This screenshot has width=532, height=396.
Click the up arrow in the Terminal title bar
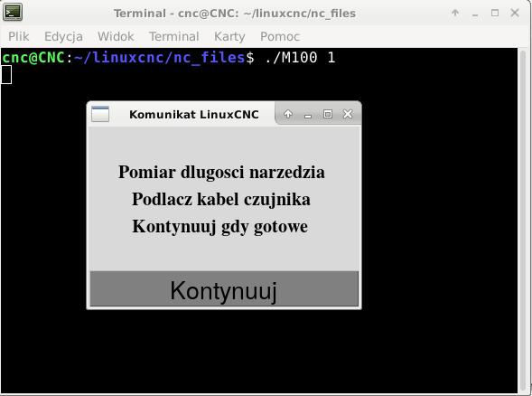click(x=455, y=13)
